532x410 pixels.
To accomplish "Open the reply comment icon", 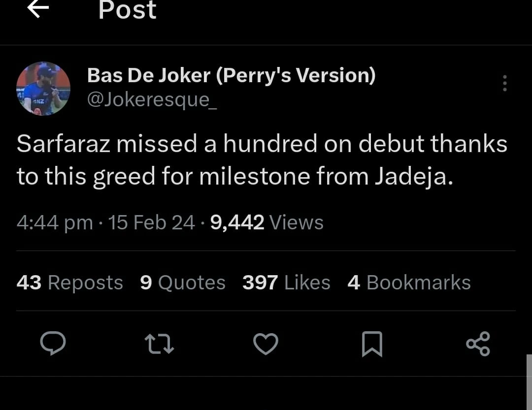I will click(53, 343).
